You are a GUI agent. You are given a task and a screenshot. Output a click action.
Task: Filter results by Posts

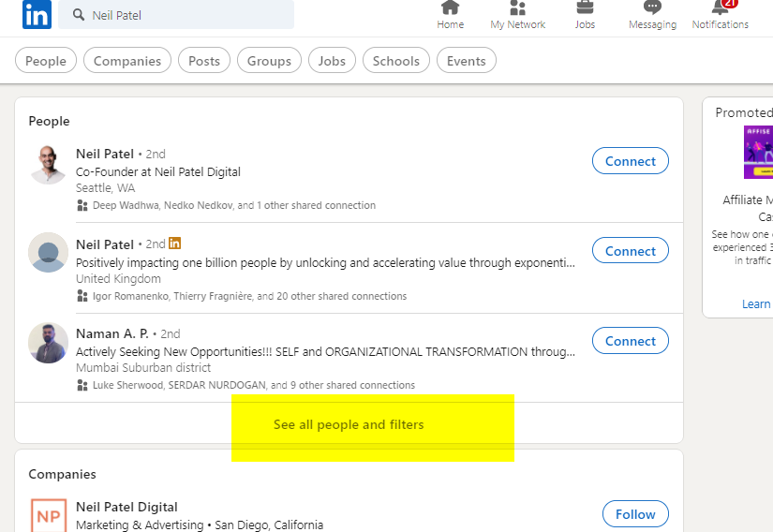tap(204, 61)
